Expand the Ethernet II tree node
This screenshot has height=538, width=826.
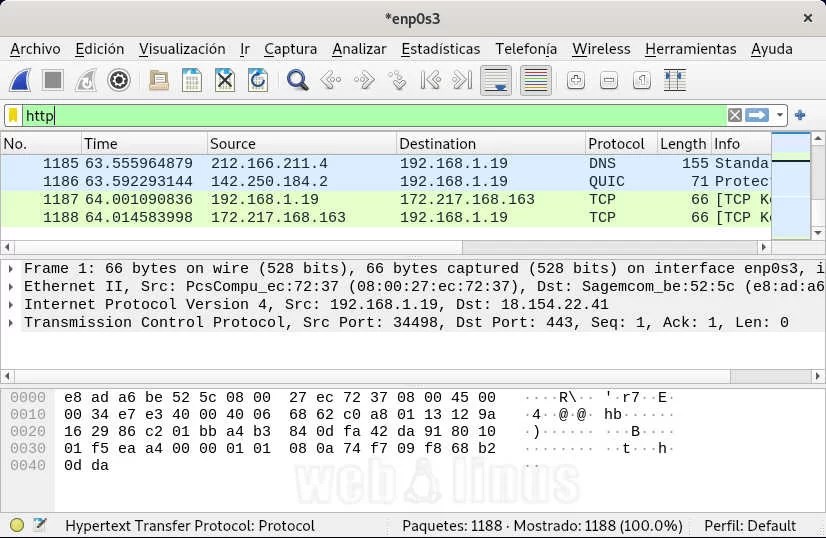(11, 287)
